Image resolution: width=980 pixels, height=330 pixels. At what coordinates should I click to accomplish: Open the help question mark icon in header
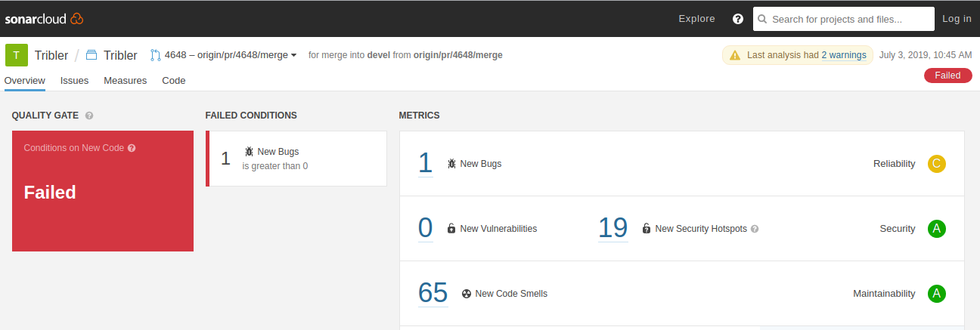coord(738,19)
